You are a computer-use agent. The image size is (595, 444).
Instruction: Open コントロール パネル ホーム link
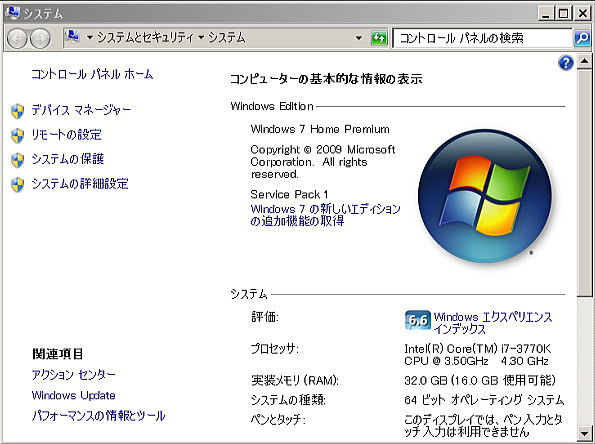[92, 74]
